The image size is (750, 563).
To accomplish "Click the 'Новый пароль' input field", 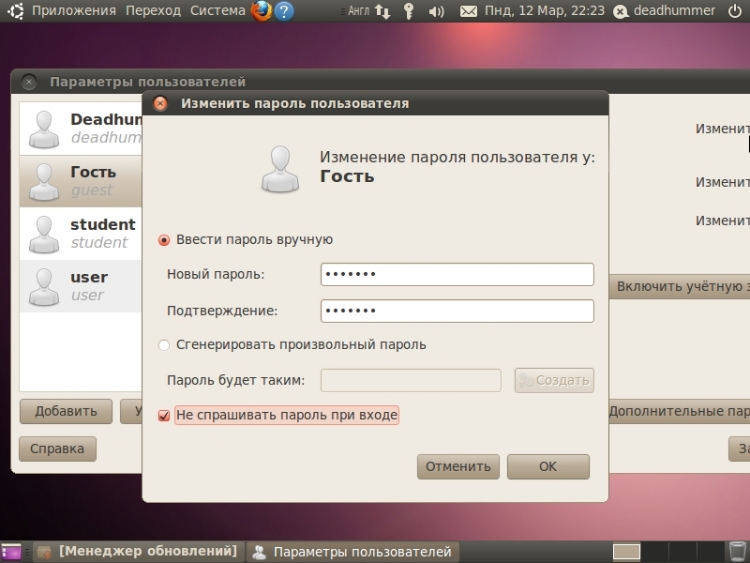I will [457, 275].
